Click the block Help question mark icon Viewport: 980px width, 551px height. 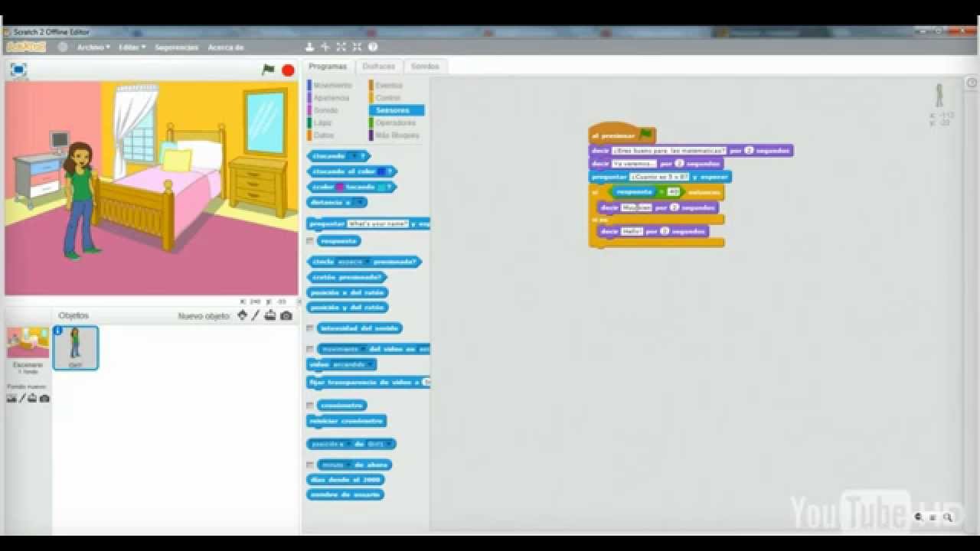point(373,47)
